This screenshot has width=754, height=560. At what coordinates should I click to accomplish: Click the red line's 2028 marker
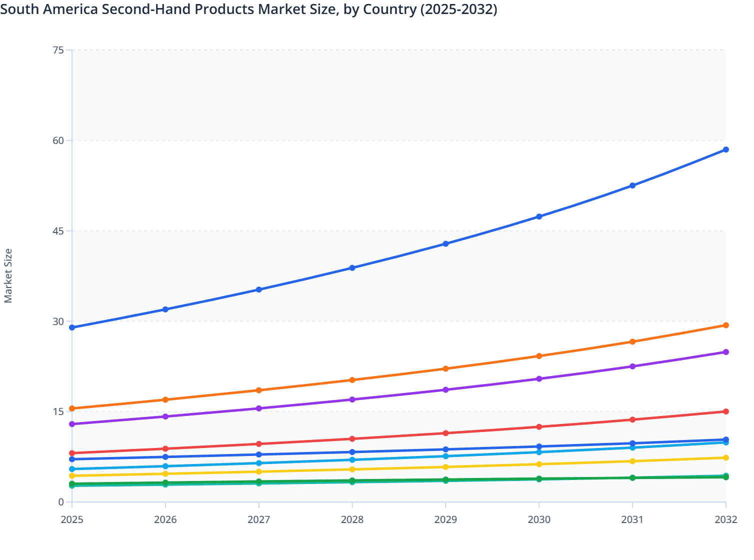coord(352,438)
